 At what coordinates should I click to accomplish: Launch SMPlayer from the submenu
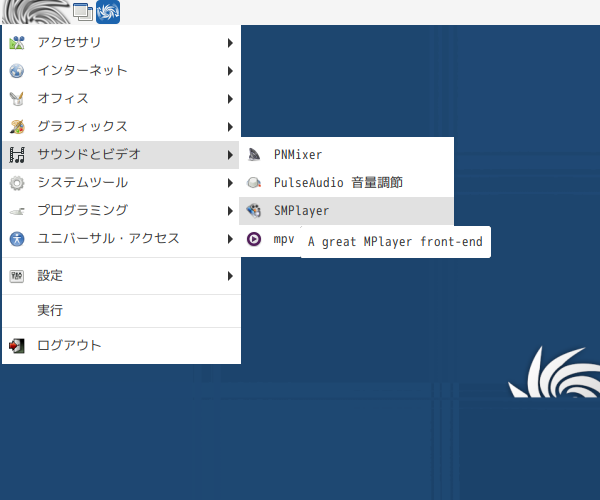coord(346,211)
